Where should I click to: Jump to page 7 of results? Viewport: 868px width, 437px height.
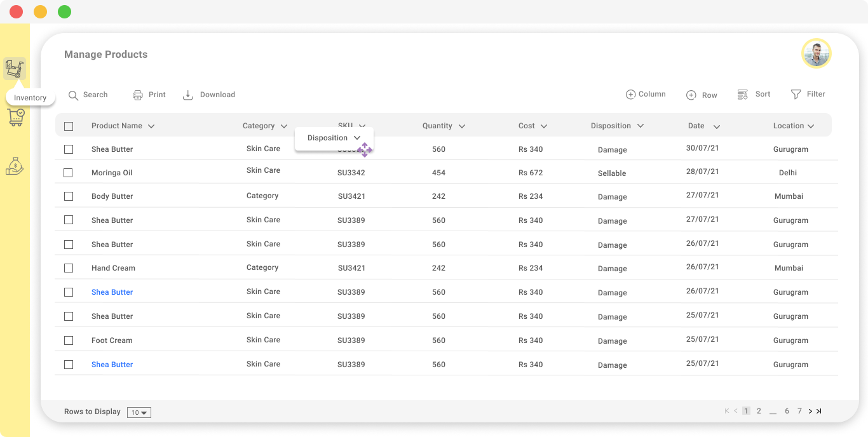point(799,411)
